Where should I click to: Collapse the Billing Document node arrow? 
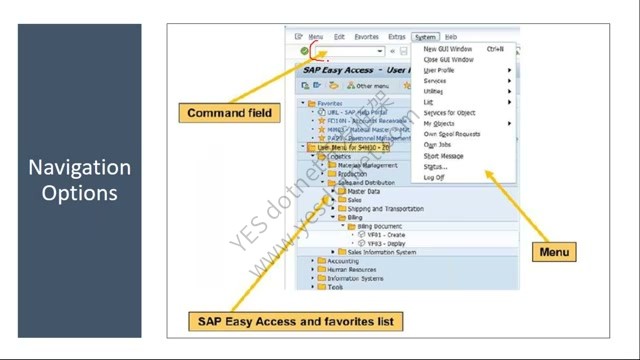click(343, 225)
